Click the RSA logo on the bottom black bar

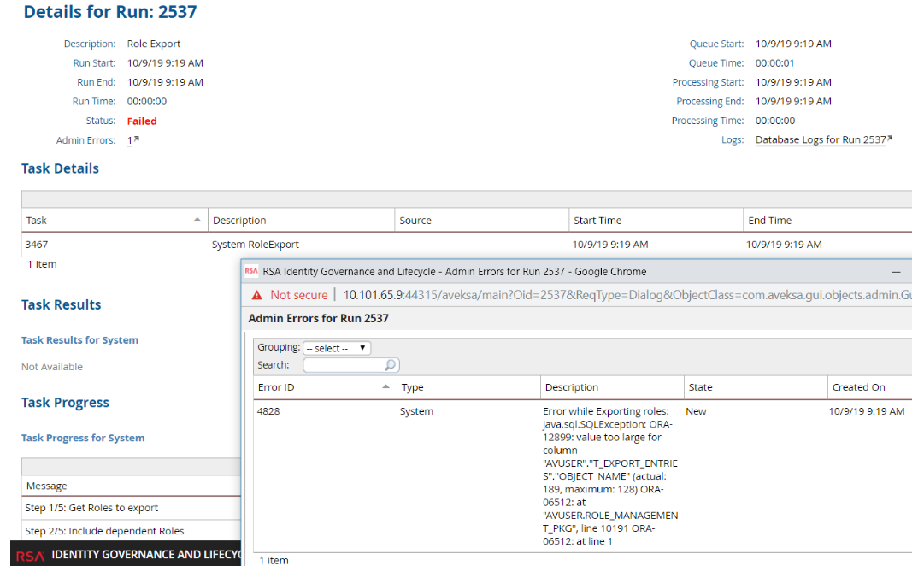(x=31, y=555)
